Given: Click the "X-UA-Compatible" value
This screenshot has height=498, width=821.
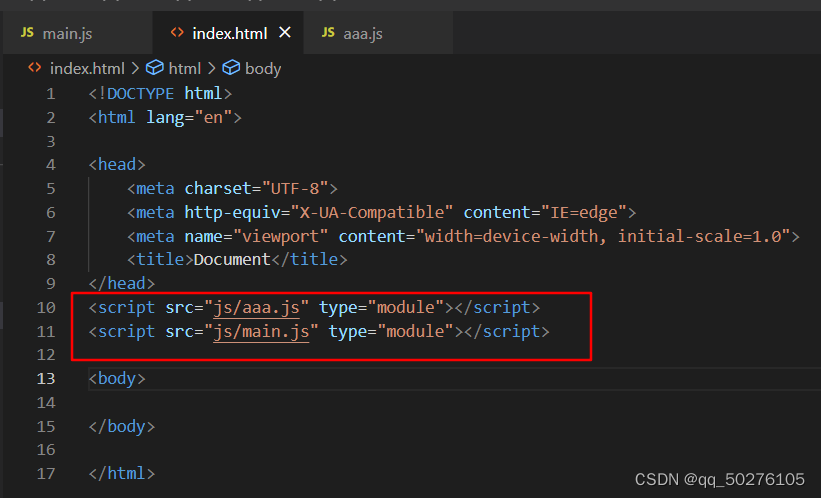Looking at the screenshot, I should [x=372, y=213].
